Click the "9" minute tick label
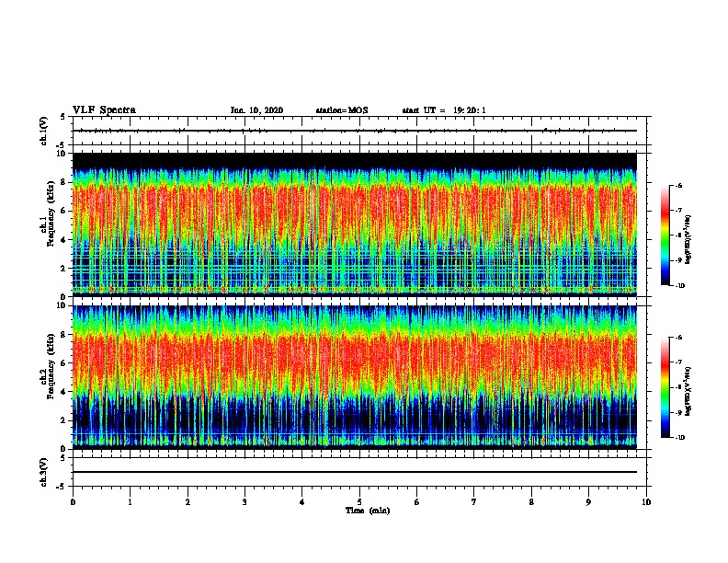 click(x=588, y=502)
